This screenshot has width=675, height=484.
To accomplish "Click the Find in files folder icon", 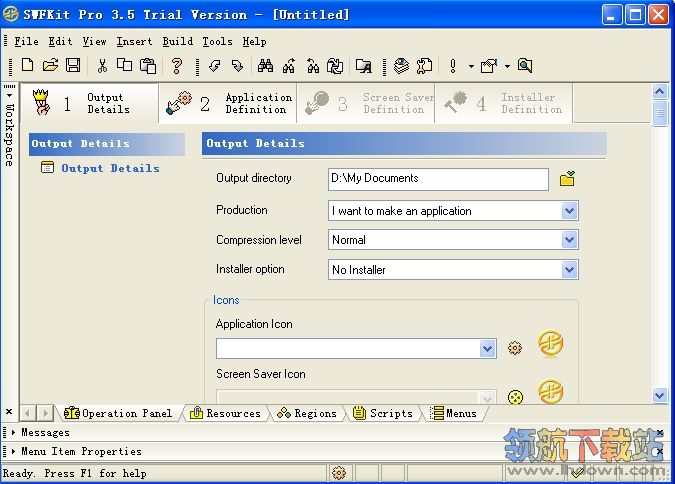I will click(x=364, y=66).
